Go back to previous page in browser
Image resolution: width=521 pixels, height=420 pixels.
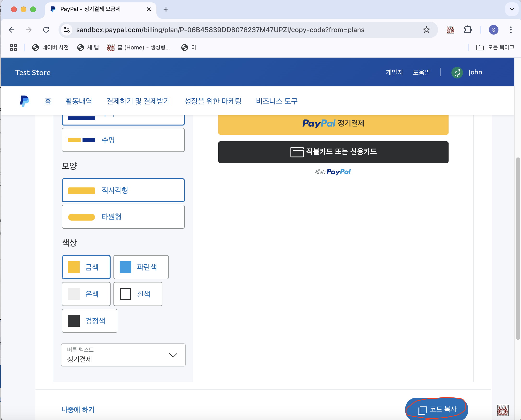(12, 30)
